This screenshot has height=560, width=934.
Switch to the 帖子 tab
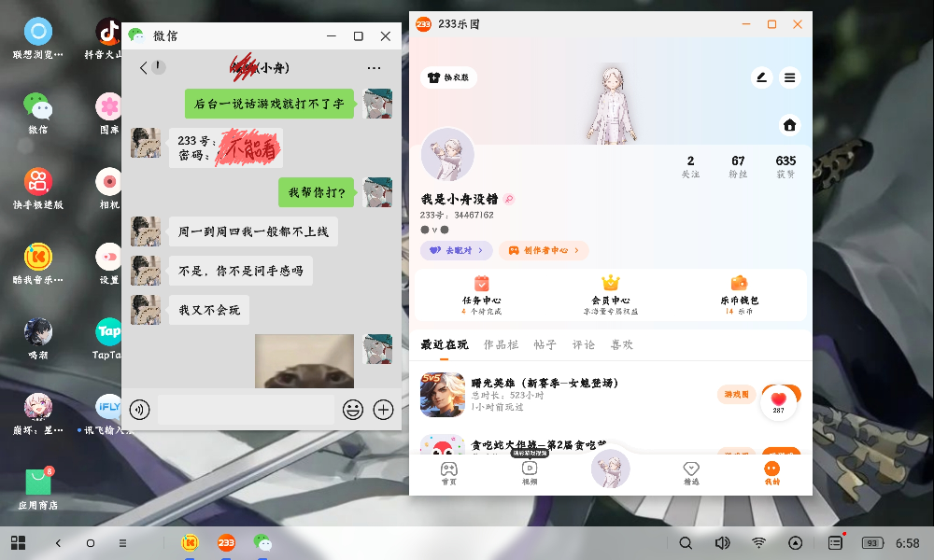tap(545, 344)
